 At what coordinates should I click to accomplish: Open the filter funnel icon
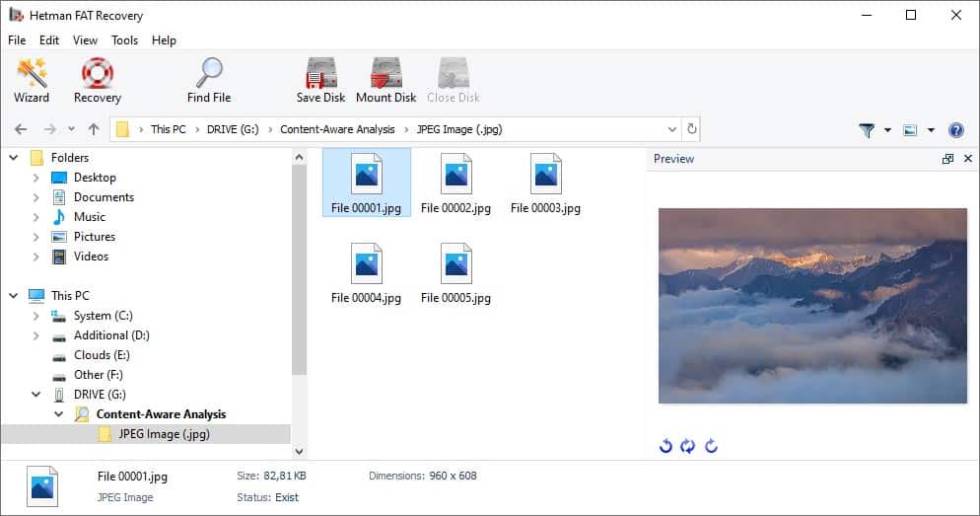[867, 130]
